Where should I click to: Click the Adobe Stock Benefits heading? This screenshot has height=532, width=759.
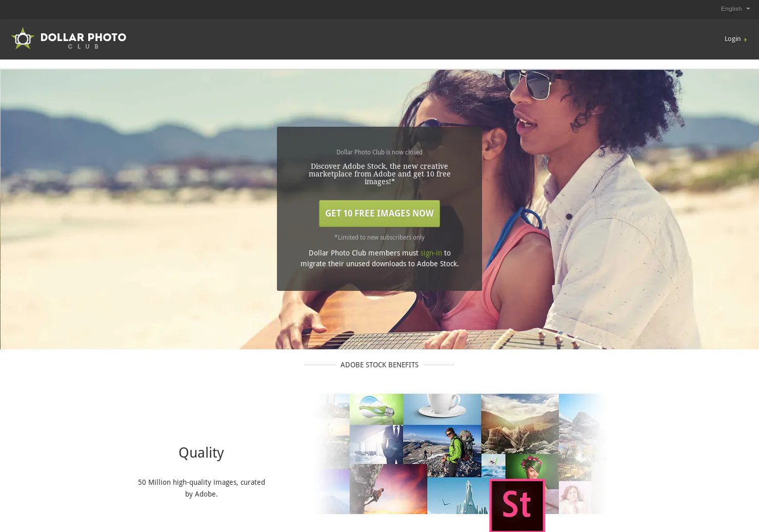[379, 365]
